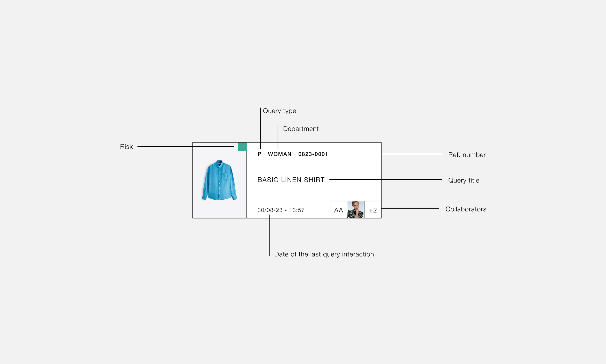Click the Collaborators annotation label
This screenshot has width=606, height=364.
pyautogui.click(x=466, y=209)
